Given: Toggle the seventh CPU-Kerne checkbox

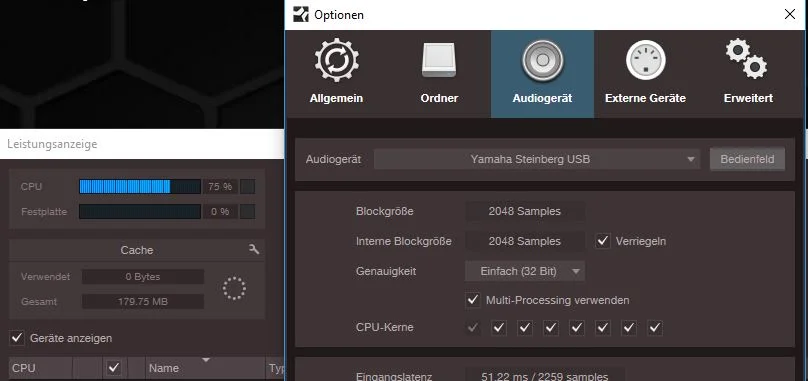Looking at the screenshot, I should [x=629, y=327].
